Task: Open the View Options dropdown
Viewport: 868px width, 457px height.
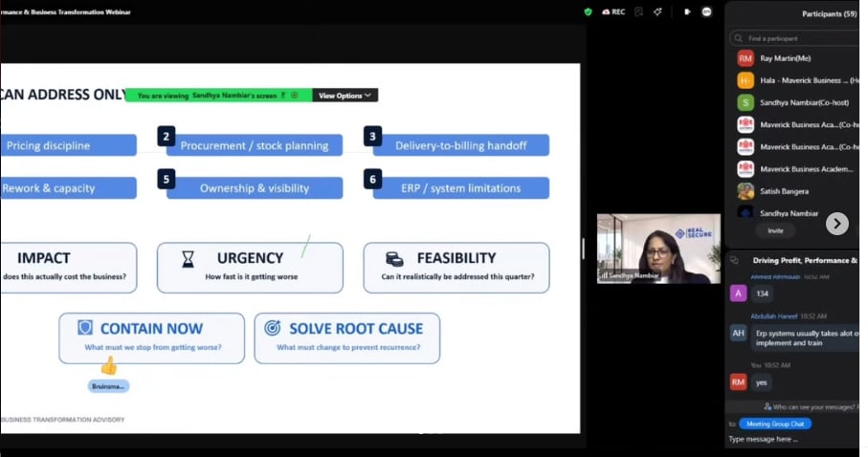Action: [x=345, y=96]
